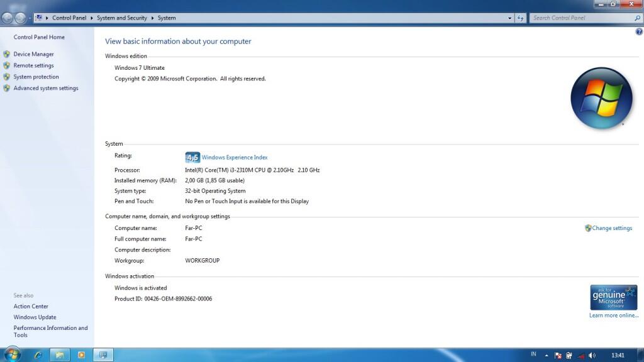Open Action Center under See also
Image resolution: width=644 pixels, height=362 pixels.
(31, 307)
